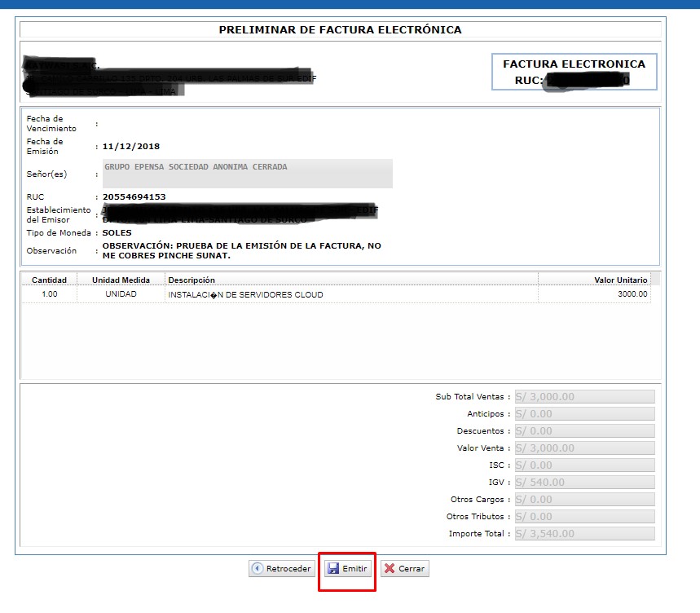Click the Importe Total label
The image size is (700, 613).
point(477,534)
